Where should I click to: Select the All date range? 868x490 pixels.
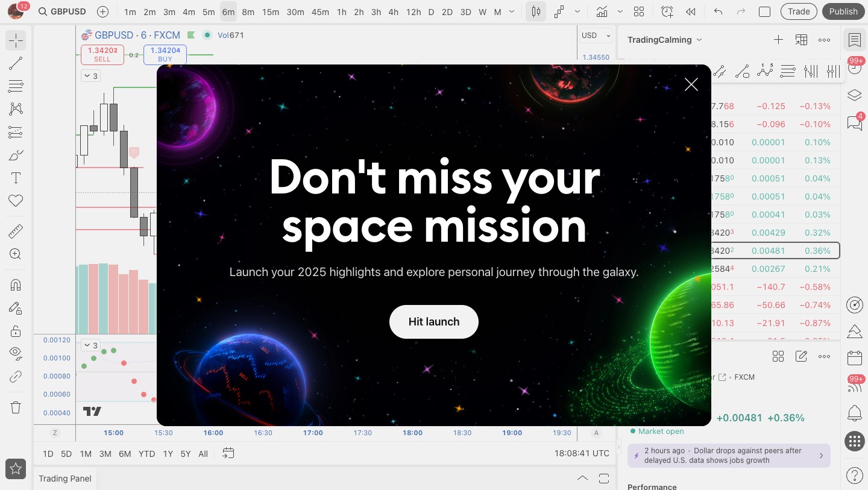point(203,454)
